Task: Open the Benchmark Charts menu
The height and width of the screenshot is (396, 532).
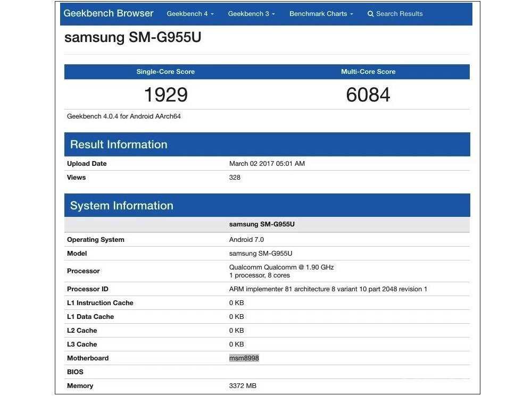Action: point(321,14)
